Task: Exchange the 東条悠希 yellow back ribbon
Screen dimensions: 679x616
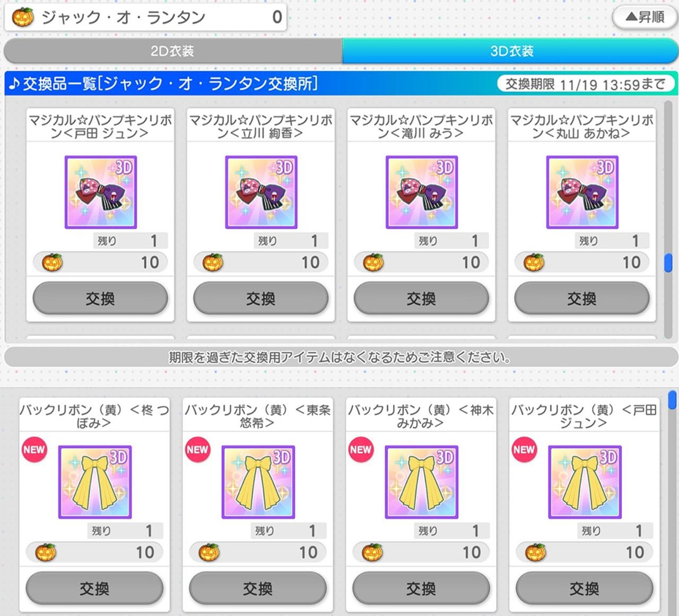Action: [x=258, y=588]
